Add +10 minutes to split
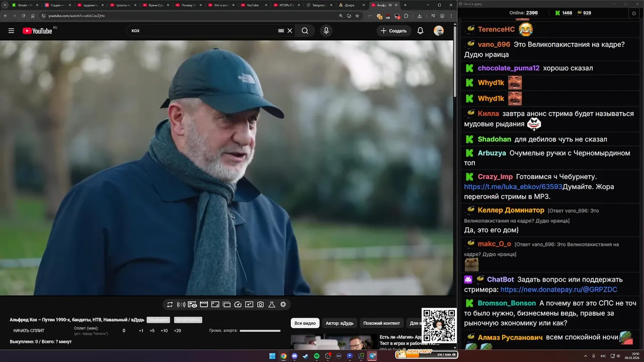This screenshot has width=644, height=362. click(x=164, y=331)
